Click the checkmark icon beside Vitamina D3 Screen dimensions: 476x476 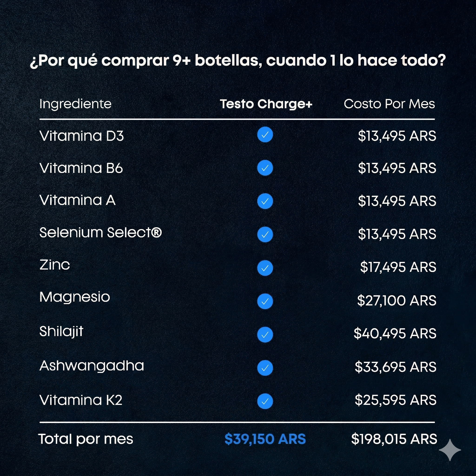[x=265, y=135]
